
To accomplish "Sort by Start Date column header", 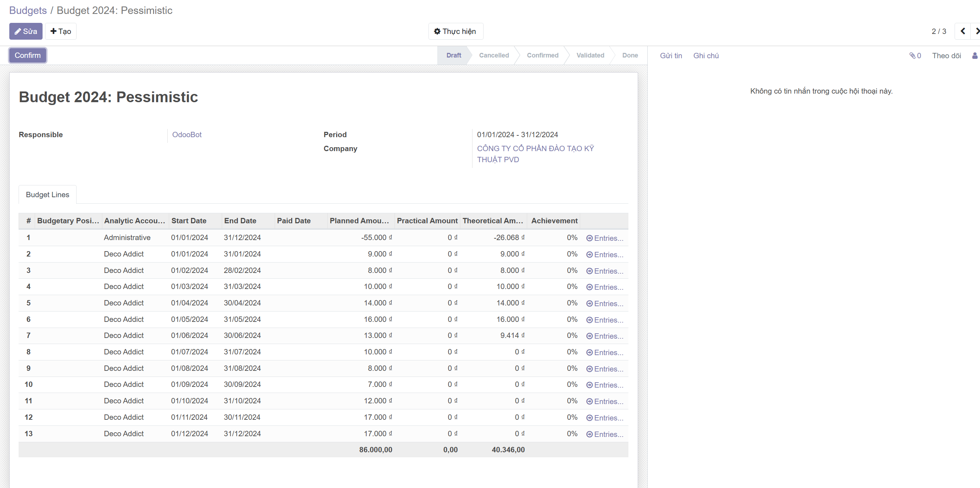I will click(189, 221).
